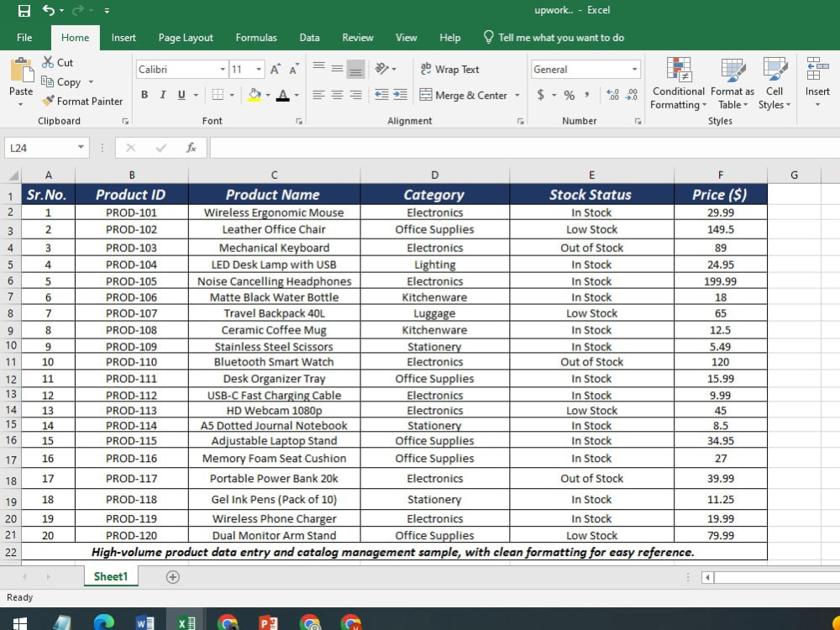Switch to the Formulas tab
The image size is (840, 630).
(x=256, y=38)
